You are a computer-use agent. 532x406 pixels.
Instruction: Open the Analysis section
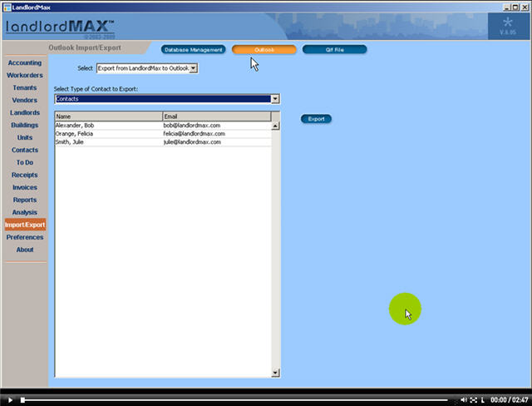[x=25, y=212]
